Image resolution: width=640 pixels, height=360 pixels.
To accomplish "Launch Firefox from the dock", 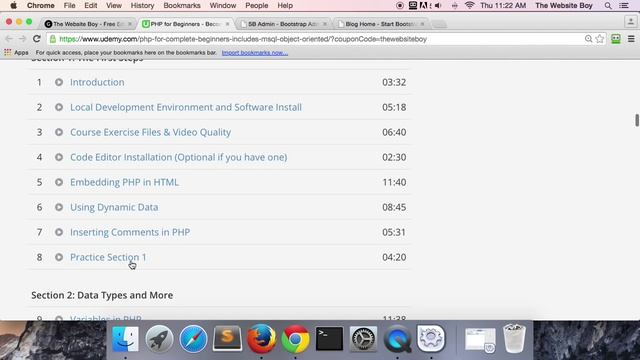I will 261,339.
